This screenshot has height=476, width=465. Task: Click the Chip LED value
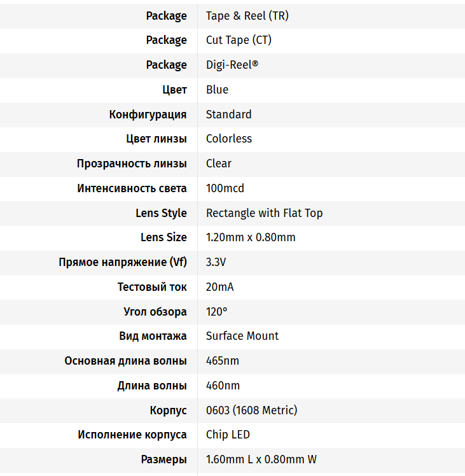tap(228, 435)
